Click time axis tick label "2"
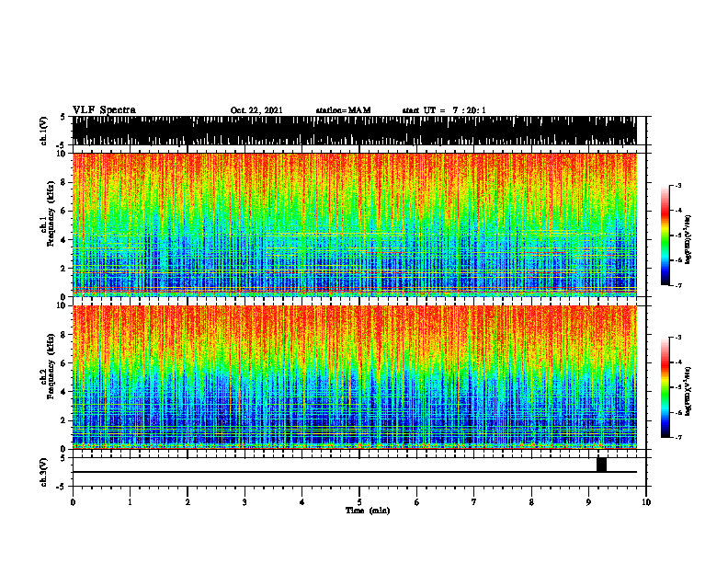Image resolution: width=728 pixels, height=563 pixels. (188, 502)
